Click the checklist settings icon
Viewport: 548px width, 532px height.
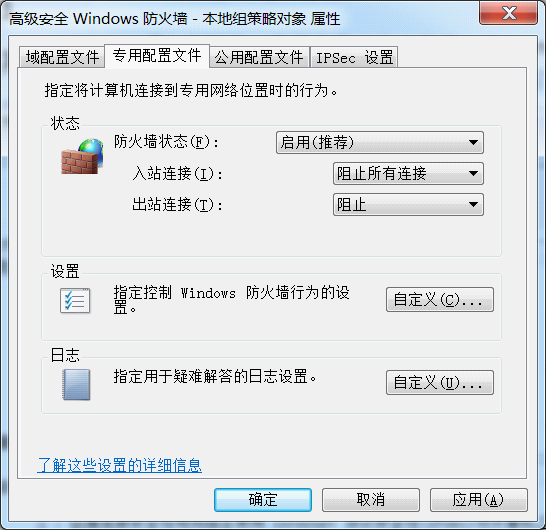coord(75,301)
